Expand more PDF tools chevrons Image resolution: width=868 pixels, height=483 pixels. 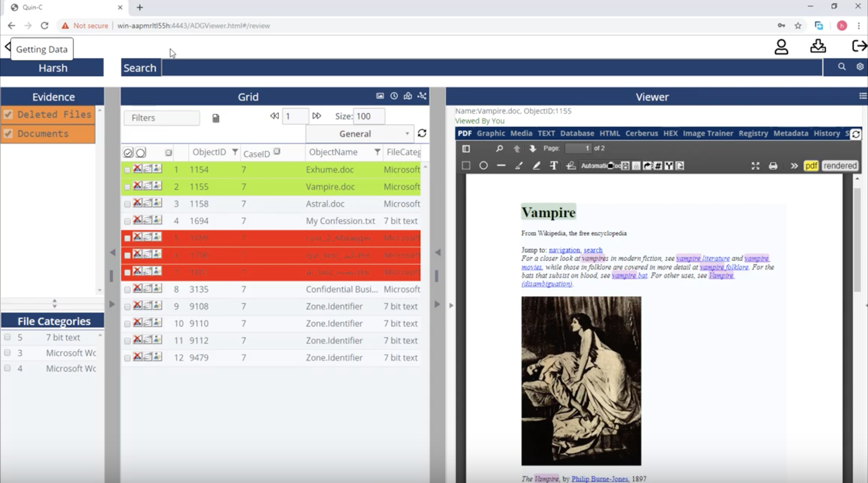[794, 166]
